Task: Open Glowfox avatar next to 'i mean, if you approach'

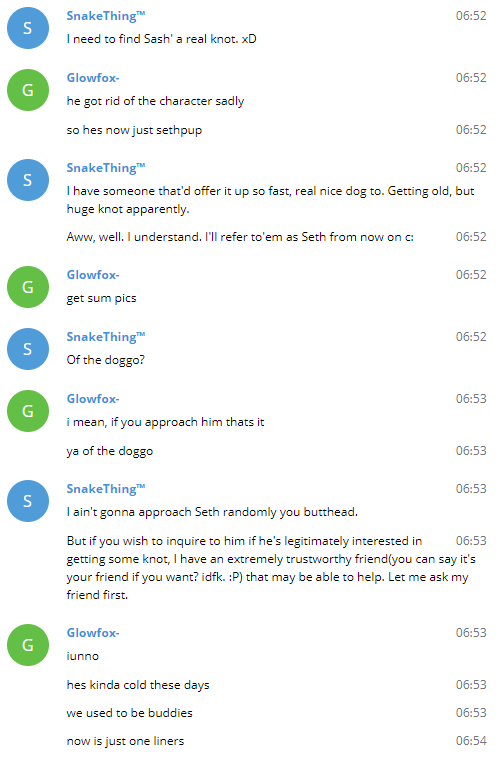Action: click(28, 411)
